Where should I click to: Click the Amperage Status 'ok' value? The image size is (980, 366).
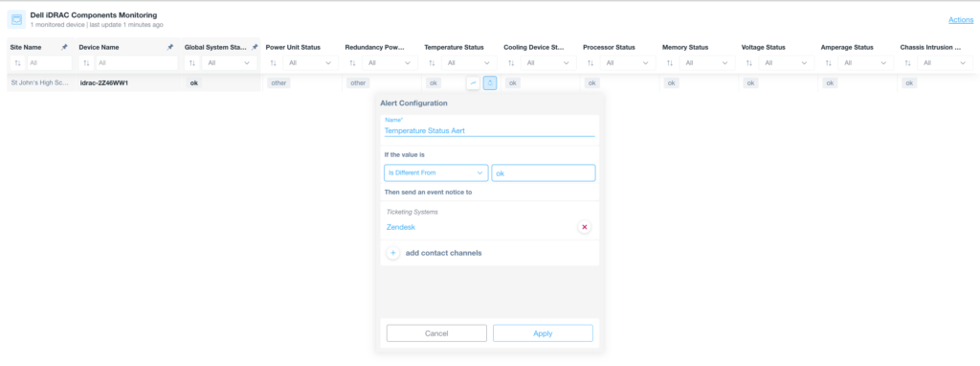tap(830, 82)
